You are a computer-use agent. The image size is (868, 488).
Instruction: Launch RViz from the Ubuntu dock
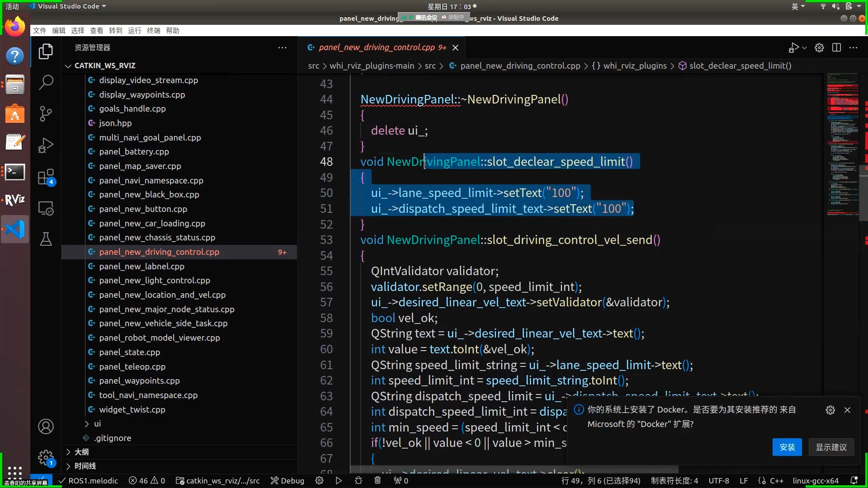pyautogui.click(x=15, y=200)
